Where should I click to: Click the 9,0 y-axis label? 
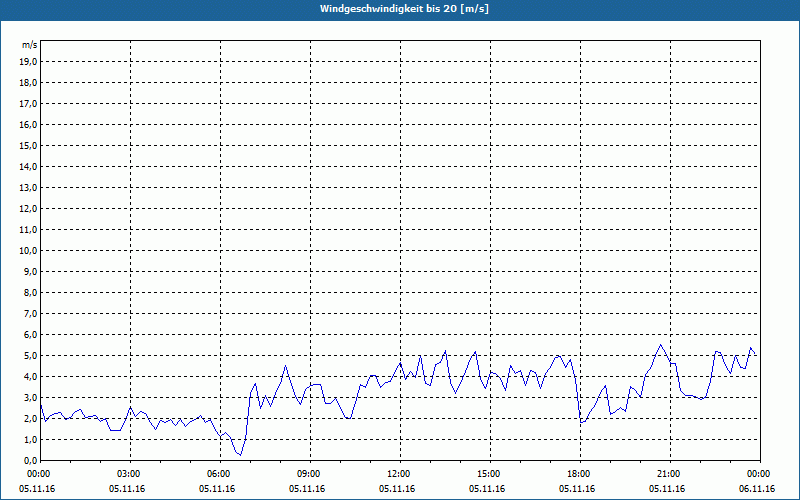pyautogui.click(x=30, y=271)
